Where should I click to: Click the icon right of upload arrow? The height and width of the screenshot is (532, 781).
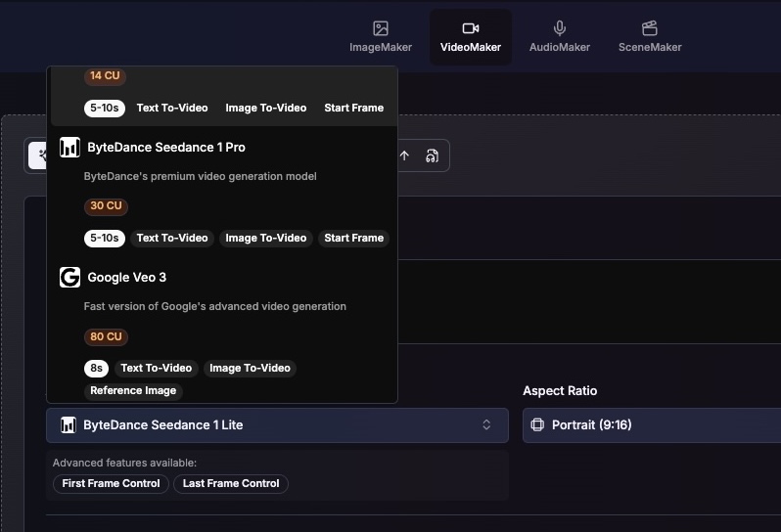[x=432, y=155]
